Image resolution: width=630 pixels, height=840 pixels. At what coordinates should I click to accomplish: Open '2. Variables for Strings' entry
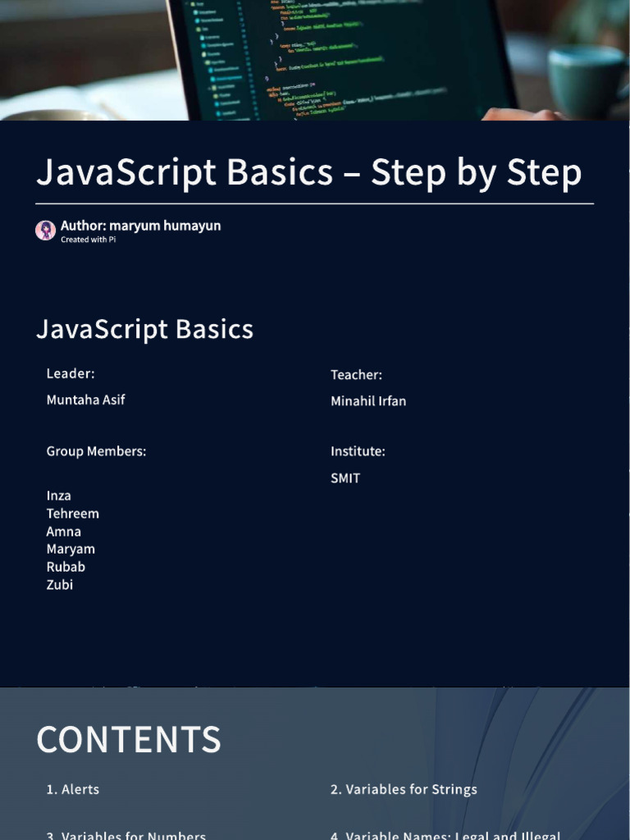pyautogui.click(x=404, y=789)
